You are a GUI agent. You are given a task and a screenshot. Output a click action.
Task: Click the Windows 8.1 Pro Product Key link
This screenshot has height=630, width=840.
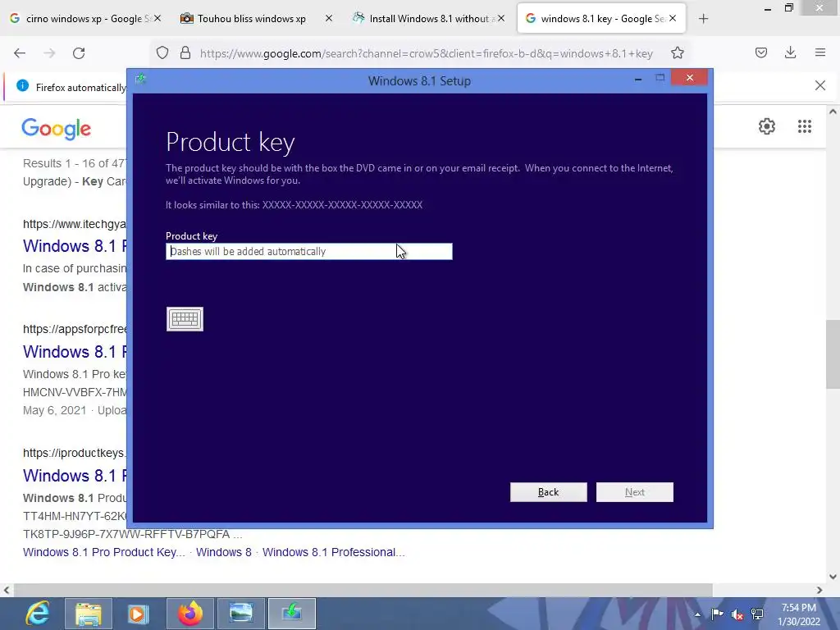[x=104, y=552]
